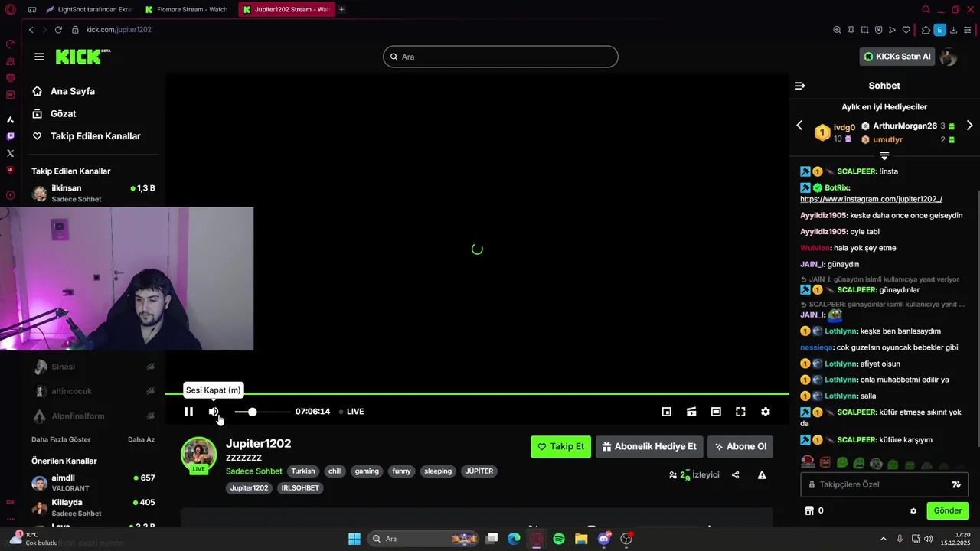Click the red headphones emote in quick emotes

(808, 462)
